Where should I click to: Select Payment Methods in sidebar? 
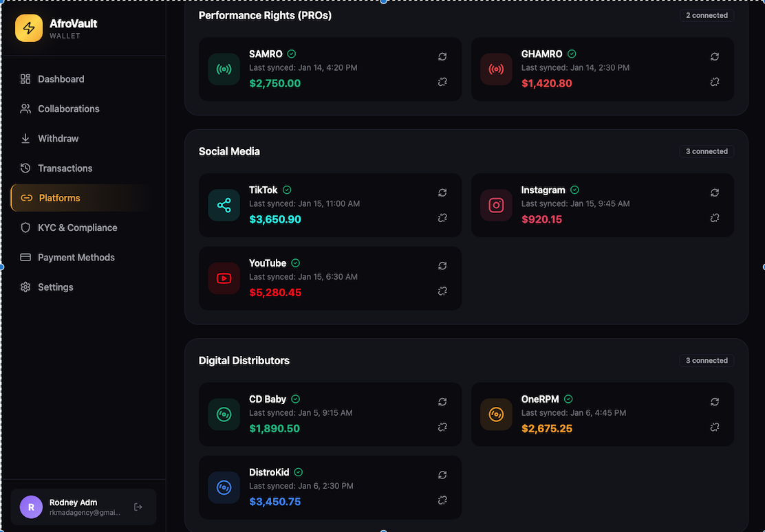click(x=76, y=257)
